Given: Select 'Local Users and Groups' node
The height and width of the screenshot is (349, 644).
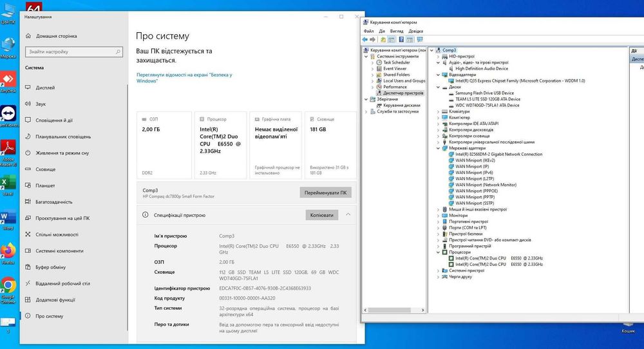Looking at the screenshot, I should coord(404,81).
